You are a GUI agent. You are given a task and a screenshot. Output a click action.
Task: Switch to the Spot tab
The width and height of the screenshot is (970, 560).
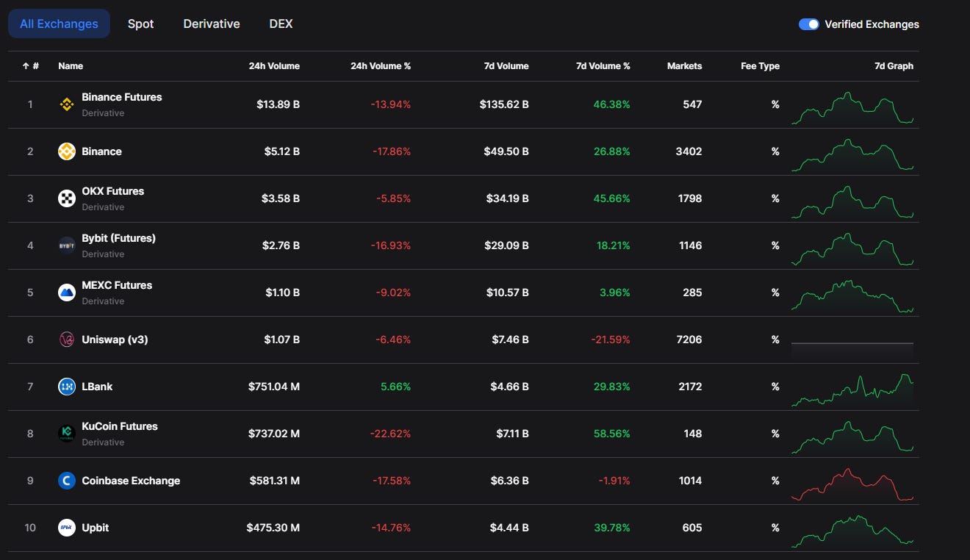point(141,24)
